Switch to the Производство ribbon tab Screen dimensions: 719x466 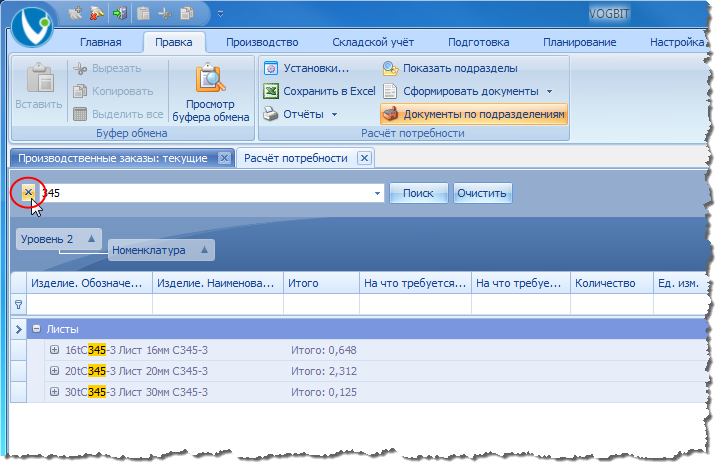click(262, 42)
